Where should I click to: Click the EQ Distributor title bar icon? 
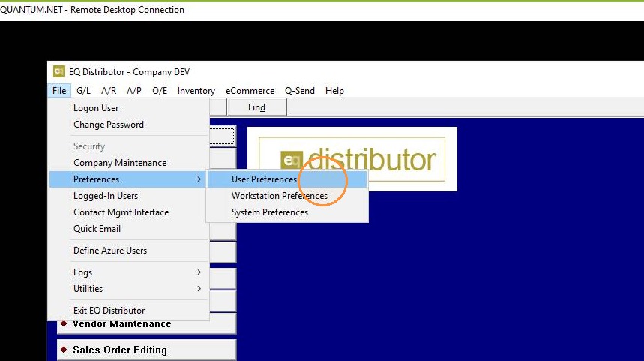[58, 71]
